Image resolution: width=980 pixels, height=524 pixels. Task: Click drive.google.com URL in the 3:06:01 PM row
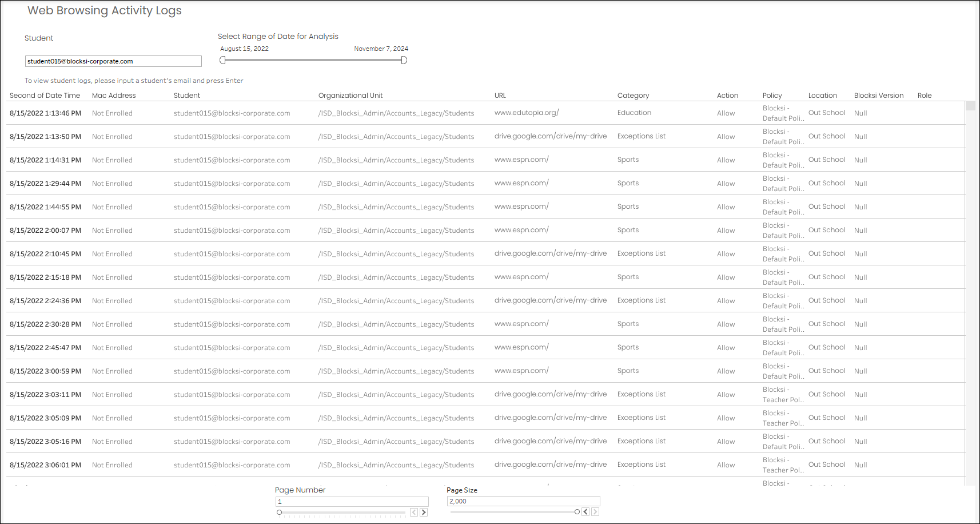point(551,465)
